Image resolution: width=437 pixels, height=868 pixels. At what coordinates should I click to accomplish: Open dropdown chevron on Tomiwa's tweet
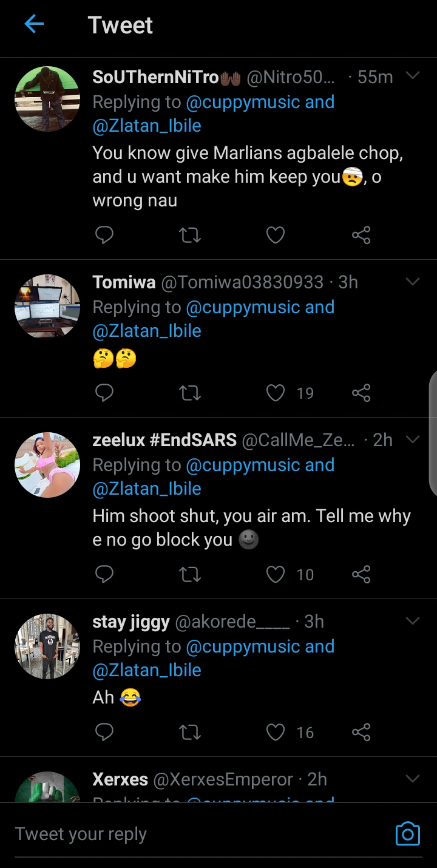tap(413, 282)
